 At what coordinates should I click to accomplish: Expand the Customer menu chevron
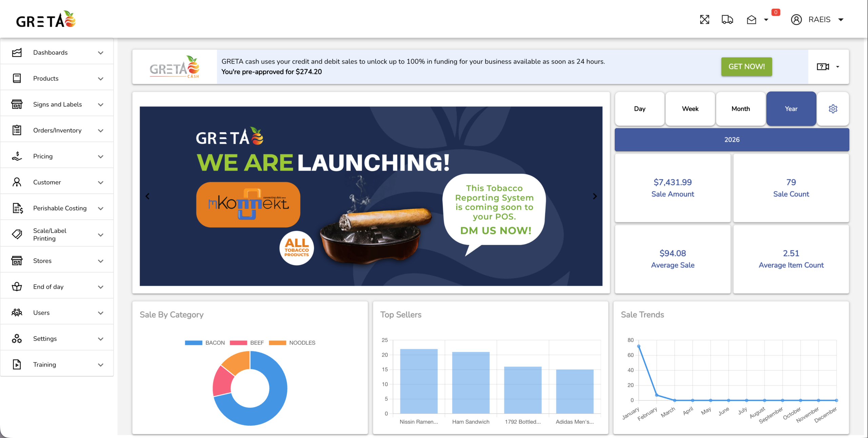101,182
